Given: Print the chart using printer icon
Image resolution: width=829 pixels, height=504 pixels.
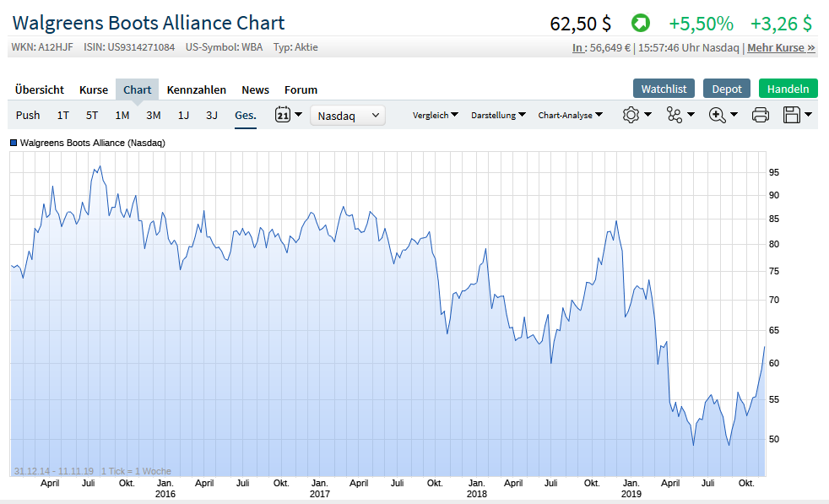Looking at the screenshot, I should pyautogui.click(x=760, y=115).
